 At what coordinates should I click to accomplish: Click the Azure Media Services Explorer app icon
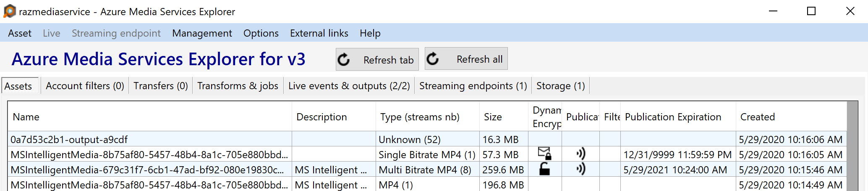point(9,11)
